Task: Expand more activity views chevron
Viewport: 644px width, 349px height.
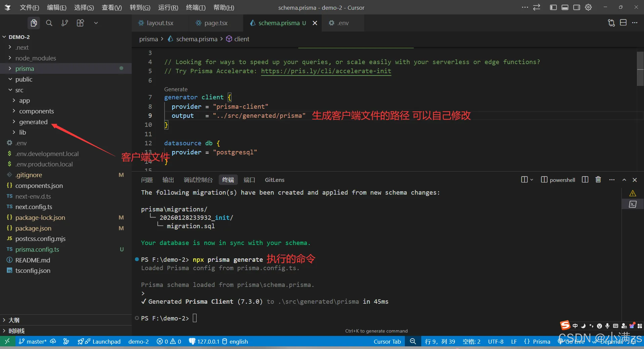Action: coord(96,23)
